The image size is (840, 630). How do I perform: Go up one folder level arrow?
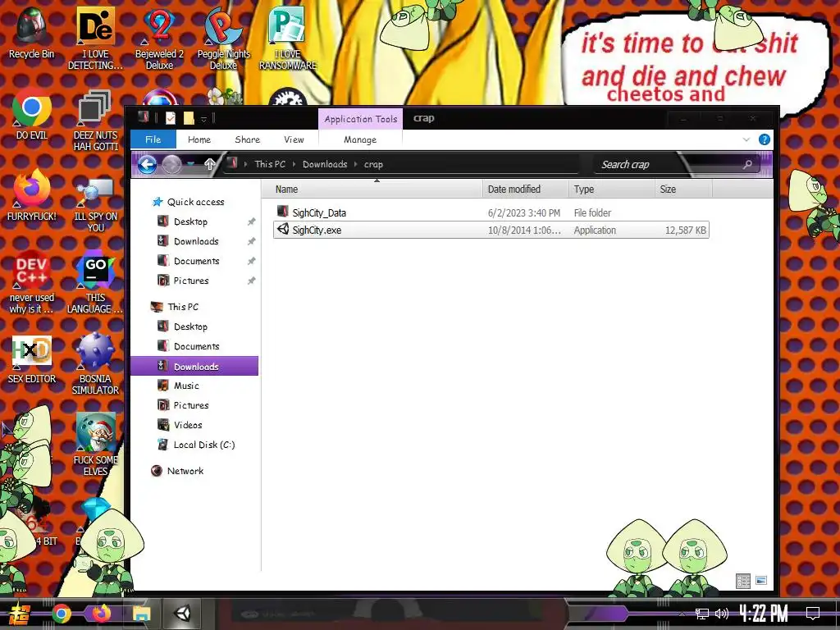210,164
